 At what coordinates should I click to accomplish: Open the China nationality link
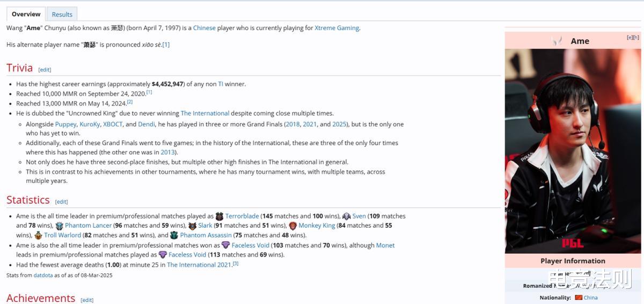point(591,298)
